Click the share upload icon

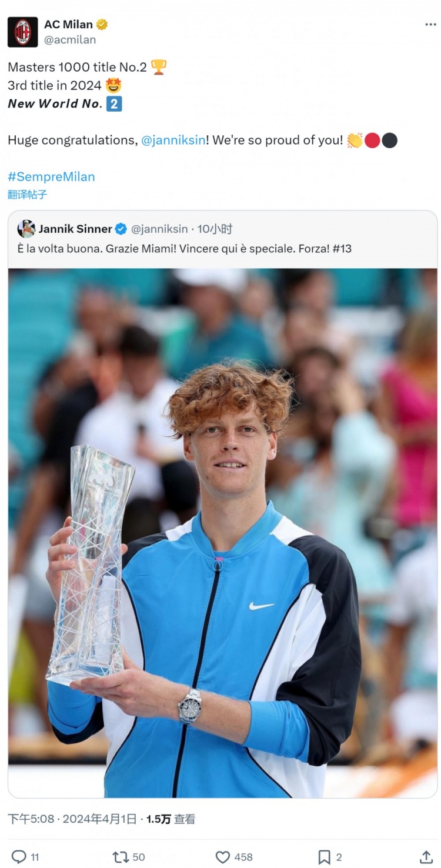(426, 857)
